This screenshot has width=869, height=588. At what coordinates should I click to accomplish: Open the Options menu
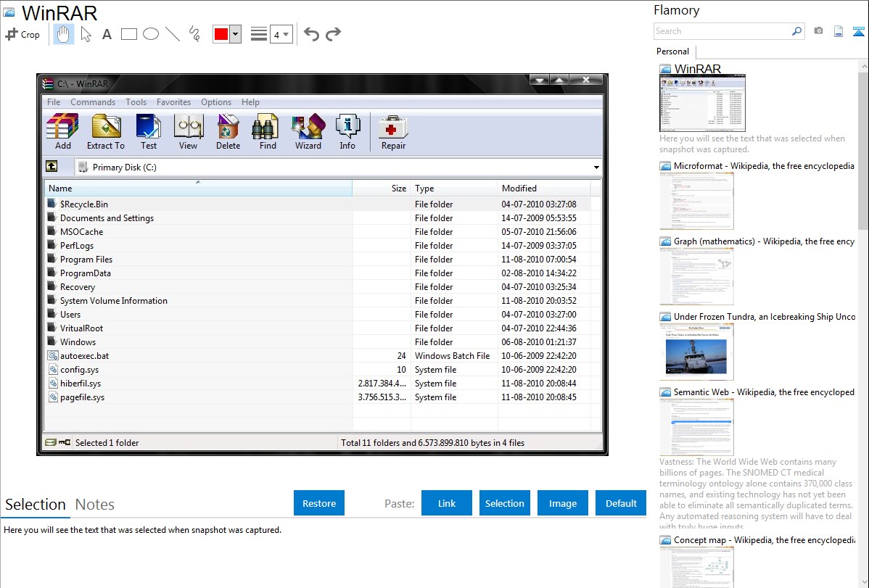pos(216,102)
